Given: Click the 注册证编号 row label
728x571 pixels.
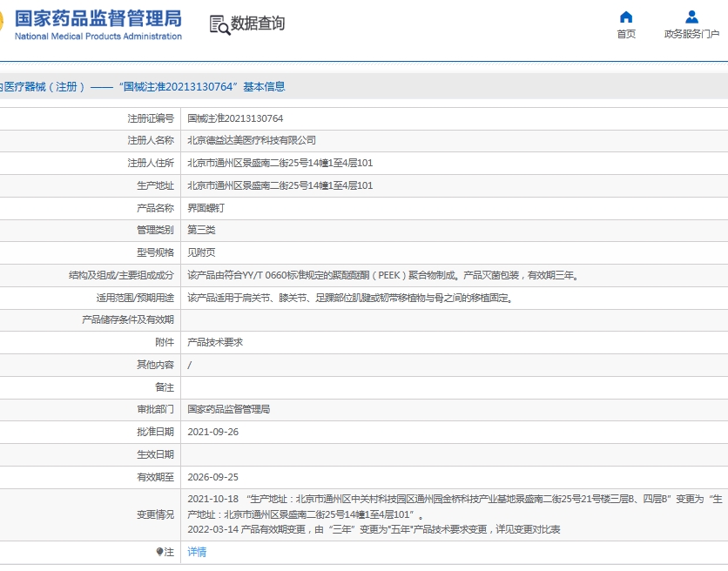Looking at the screenshot, I should [x=151, y=118].
